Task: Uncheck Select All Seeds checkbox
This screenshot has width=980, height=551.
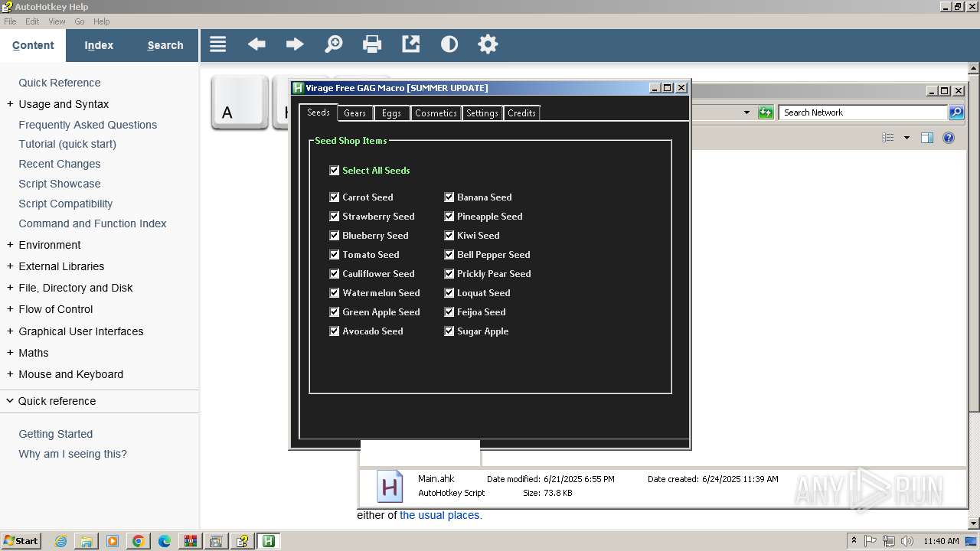Action: tap(334, 171)
